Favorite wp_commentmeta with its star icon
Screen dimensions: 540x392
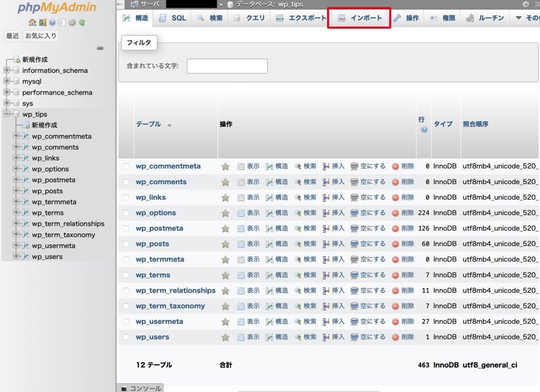click(225, 167)
